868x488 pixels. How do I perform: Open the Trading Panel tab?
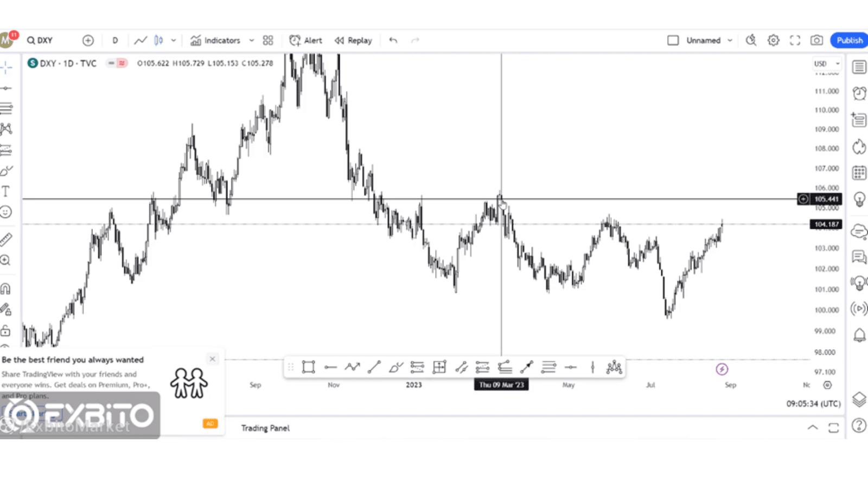(265, 428)
